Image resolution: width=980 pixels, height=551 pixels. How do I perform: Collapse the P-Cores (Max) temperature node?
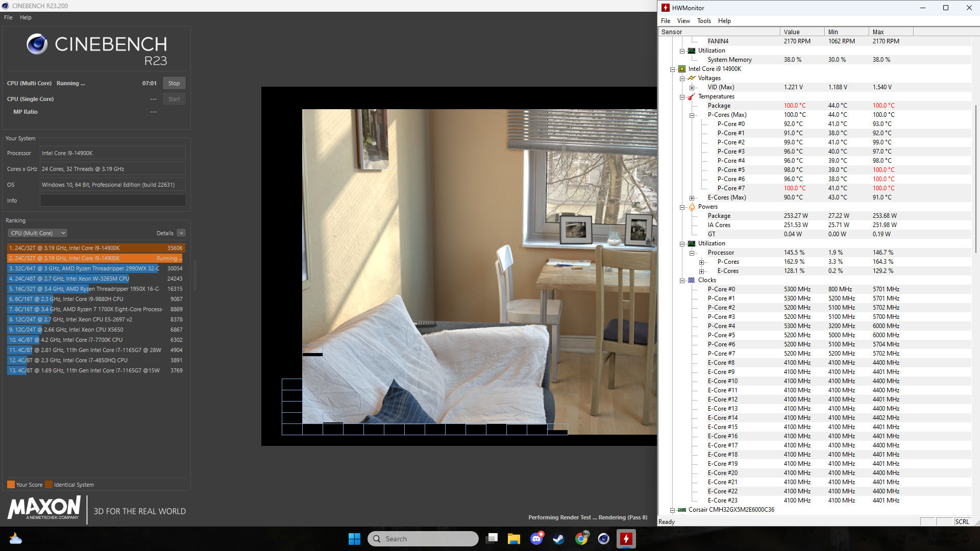692,115
